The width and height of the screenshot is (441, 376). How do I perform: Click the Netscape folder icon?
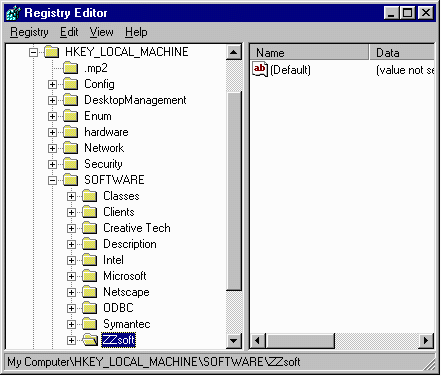coord(90,292)
